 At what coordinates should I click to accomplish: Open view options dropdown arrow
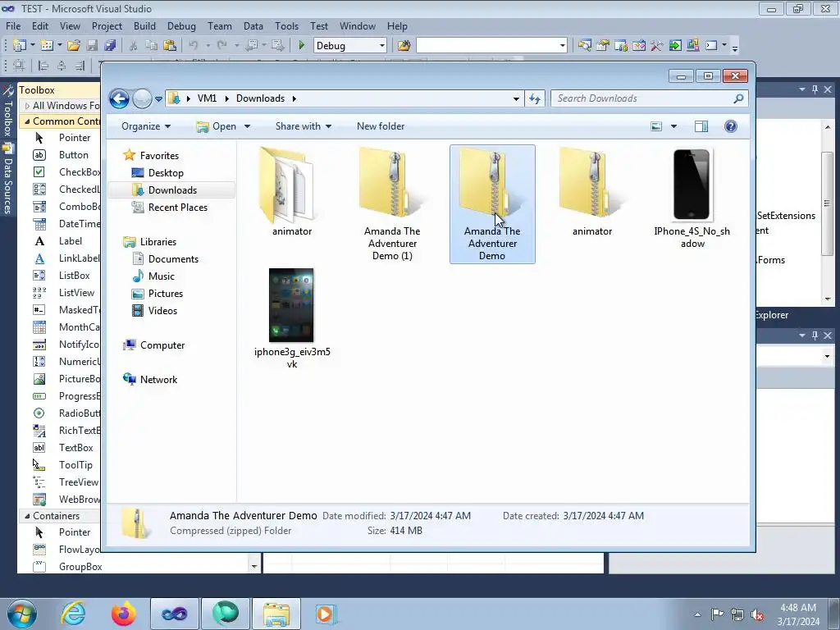(673, 126)
